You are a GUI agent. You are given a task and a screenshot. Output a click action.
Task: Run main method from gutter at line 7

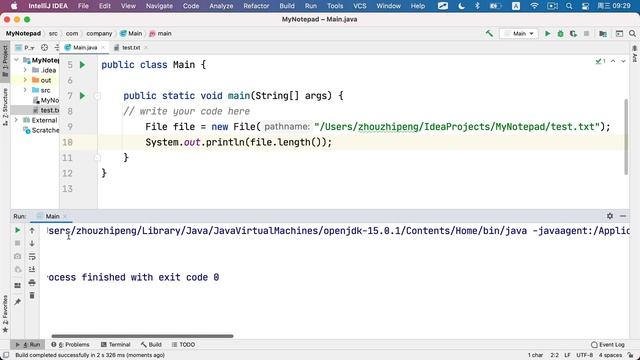[x=82, y=96]
